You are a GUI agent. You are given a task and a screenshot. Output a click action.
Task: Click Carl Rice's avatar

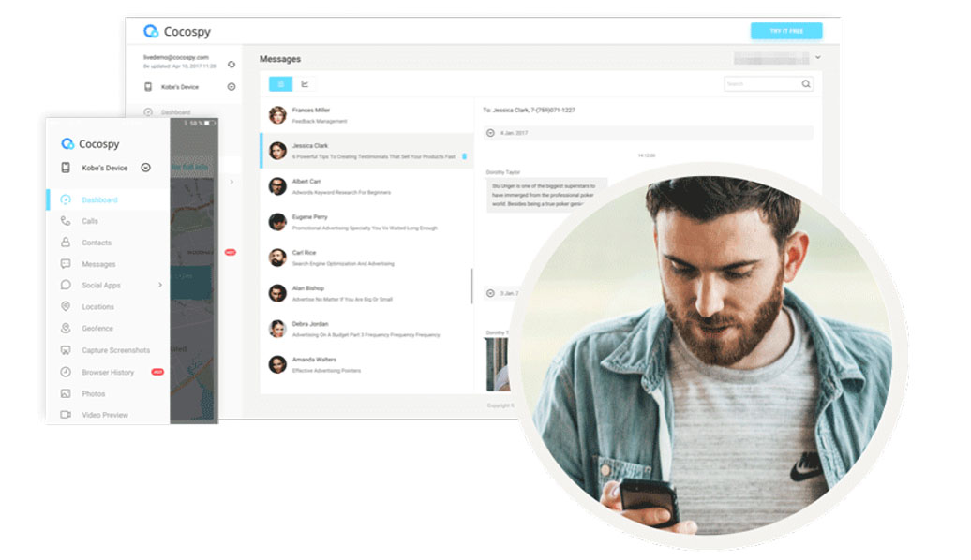click(x=277, y=258)
